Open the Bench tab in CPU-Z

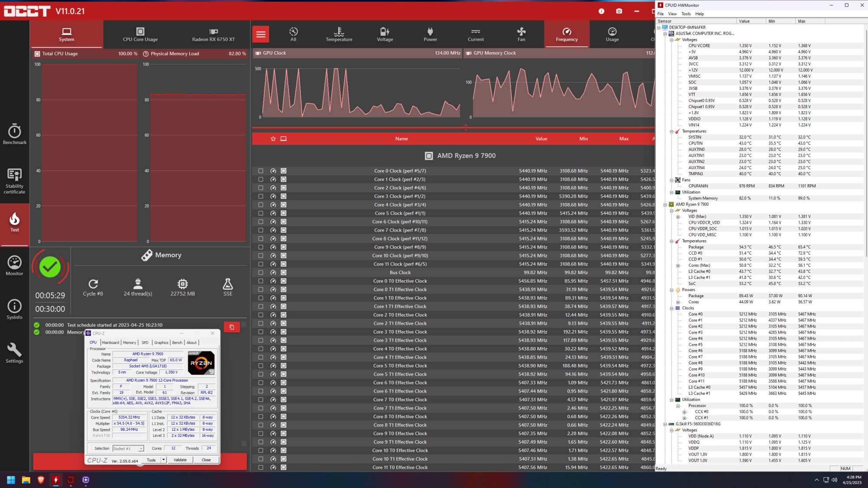[x=177, y=343]
